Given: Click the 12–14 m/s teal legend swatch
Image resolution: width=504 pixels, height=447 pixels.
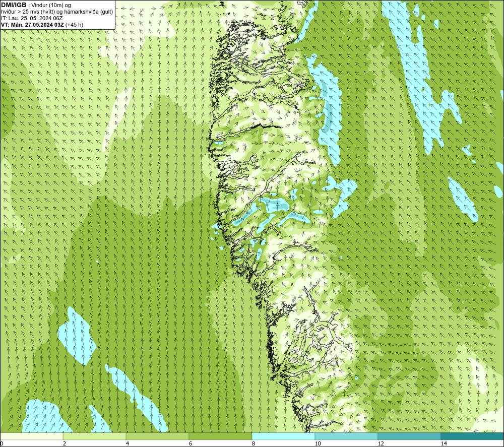Looking at the screenshot, I should pyautogui.click(x=409, y=436).
